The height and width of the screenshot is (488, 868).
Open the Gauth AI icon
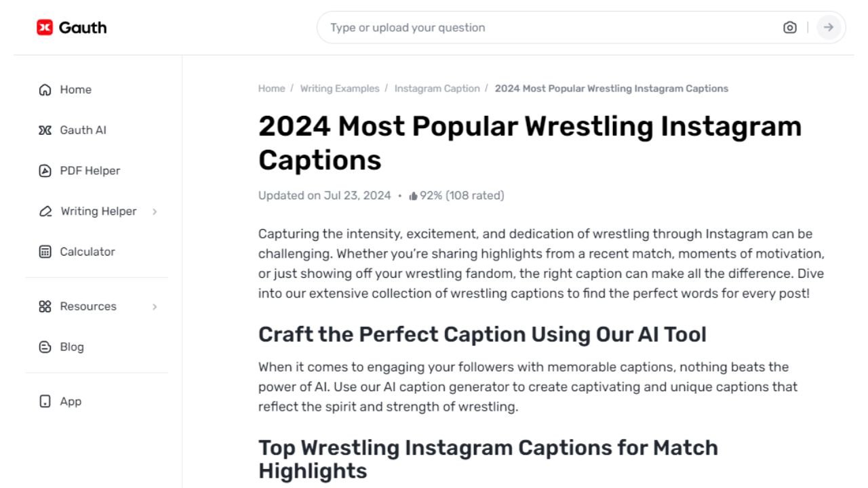point(45,130)
